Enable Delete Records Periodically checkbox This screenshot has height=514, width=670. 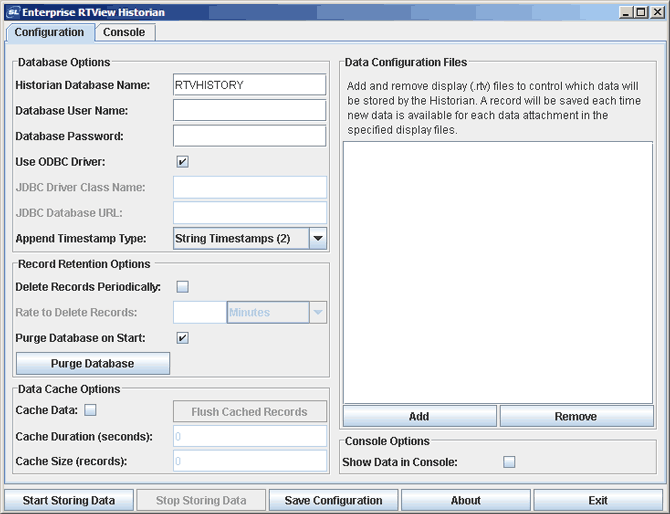tap(182, 287)
